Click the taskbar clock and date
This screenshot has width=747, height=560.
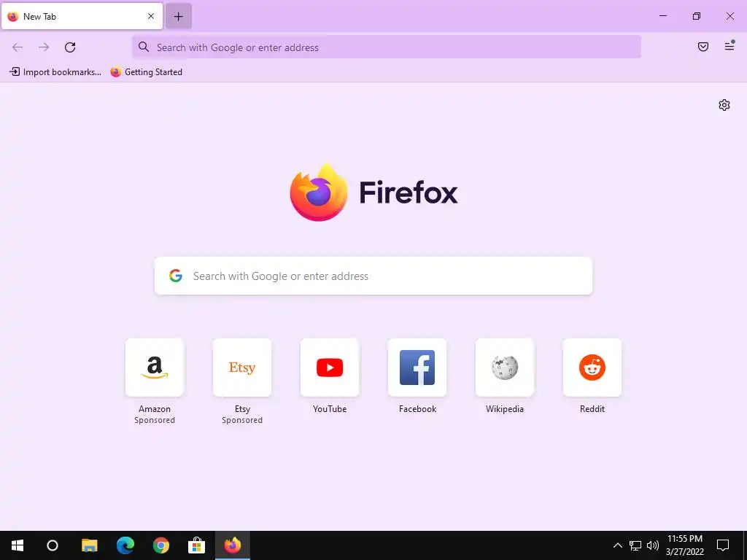684,545
